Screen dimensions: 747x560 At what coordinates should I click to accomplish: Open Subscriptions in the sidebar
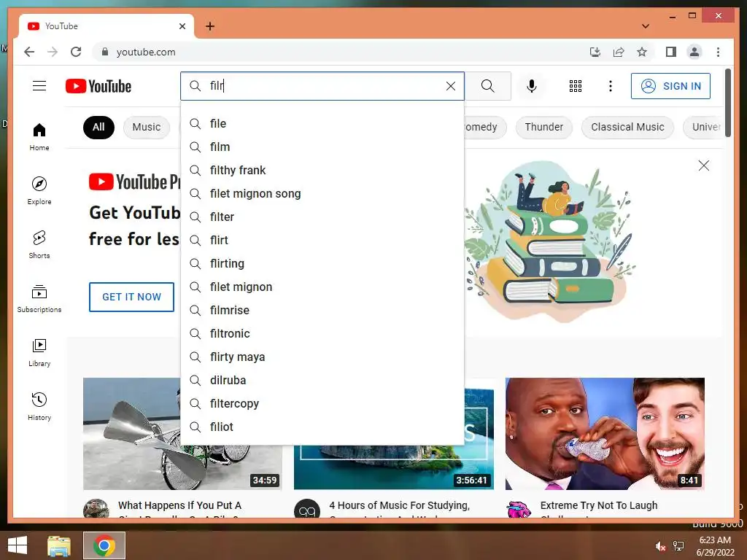39,298
